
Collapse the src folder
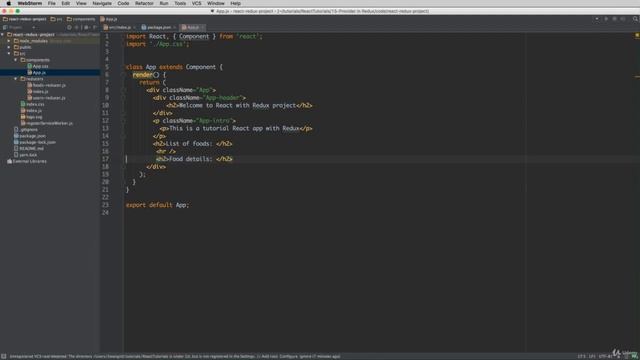tap(9, 53)
